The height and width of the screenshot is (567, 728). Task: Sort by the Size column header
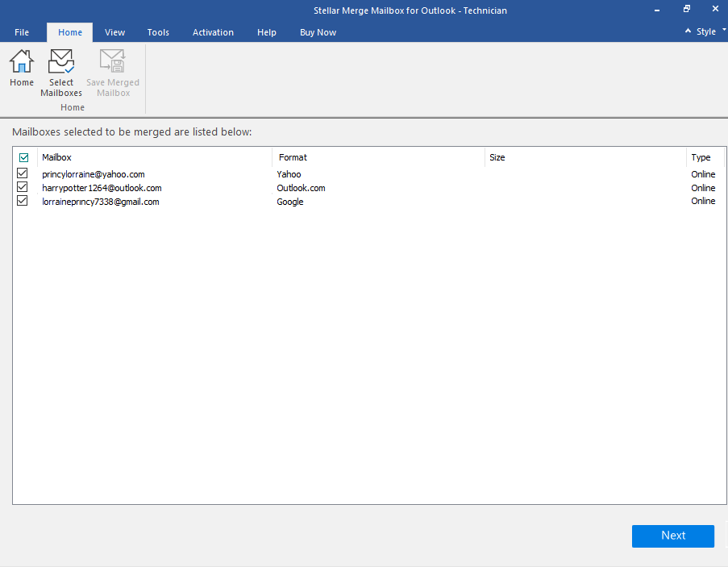coord(585,157)
